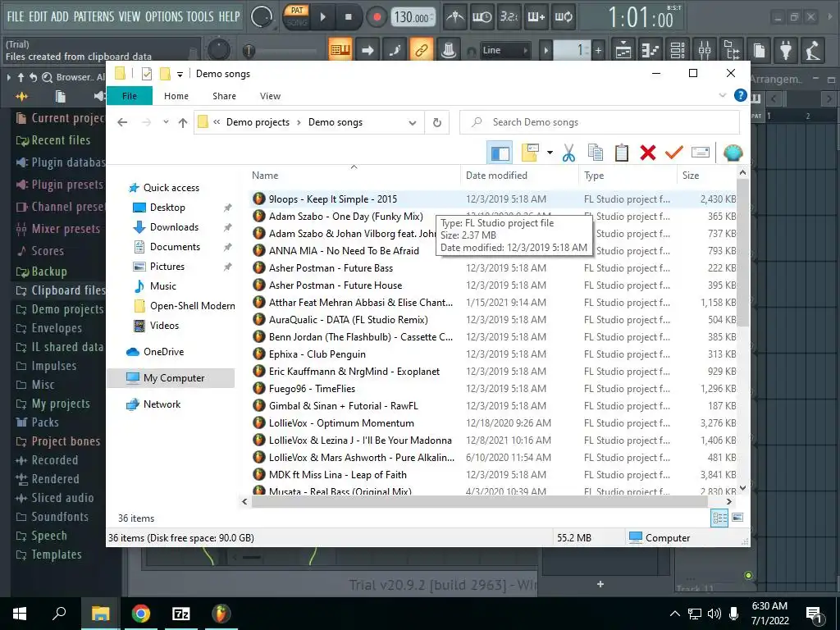Click the paste clipboard icon
840x630 pixels.
pos(622,153)
